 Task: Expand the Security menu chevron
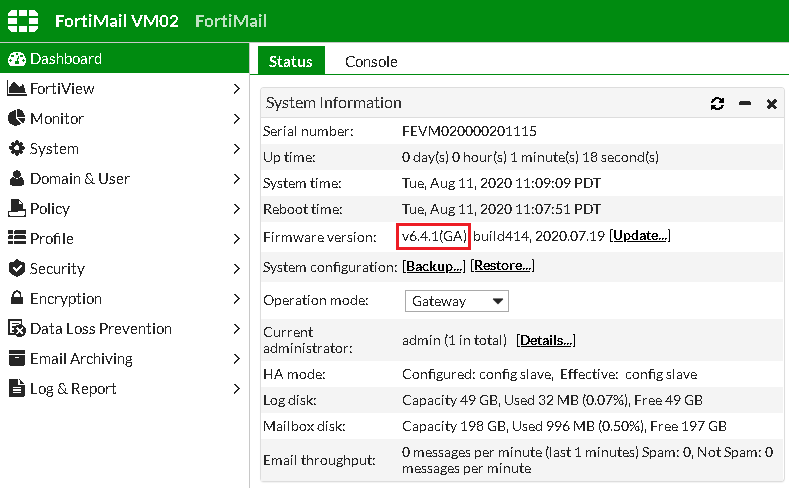coord(236,269)
